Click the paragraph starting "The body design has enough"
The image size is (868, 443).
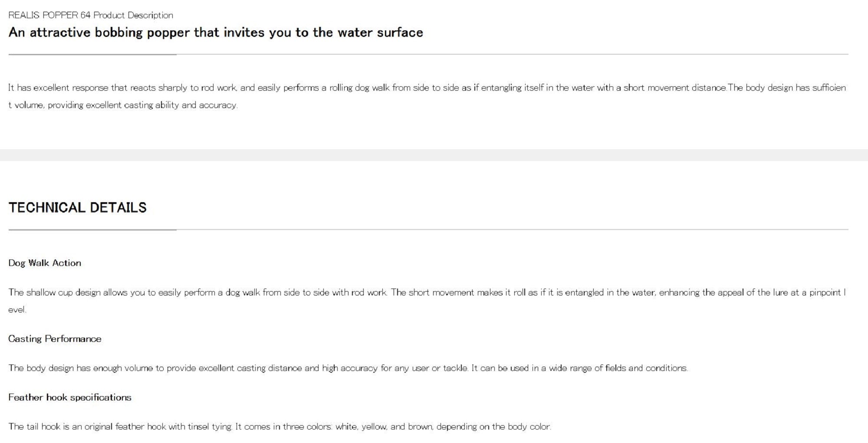tap(348, 368)
